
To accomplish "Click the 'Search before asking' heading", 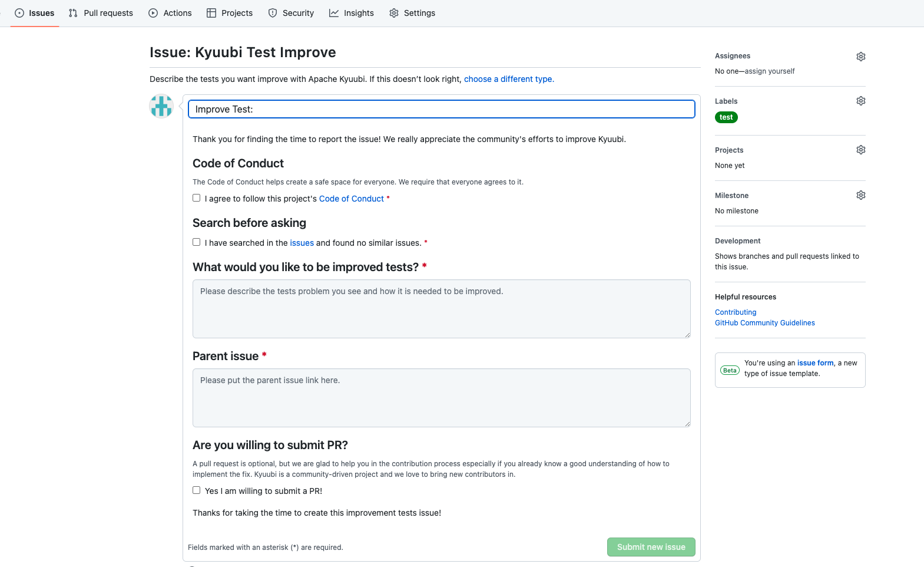I will pyautogui.click(x=250, y=223).
